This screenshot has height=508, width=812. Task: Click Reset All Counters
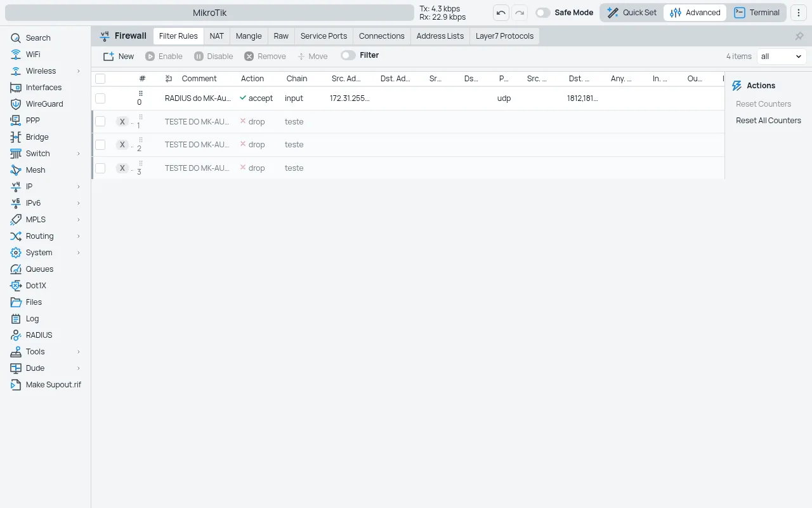(x=768, y=121)
